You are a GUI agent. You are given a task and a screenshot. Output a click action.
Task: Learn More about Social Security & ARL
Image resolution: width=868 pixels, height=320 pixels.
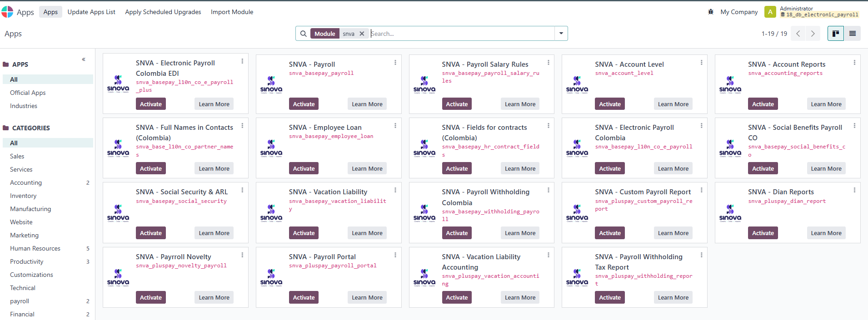tap(214, 233)
